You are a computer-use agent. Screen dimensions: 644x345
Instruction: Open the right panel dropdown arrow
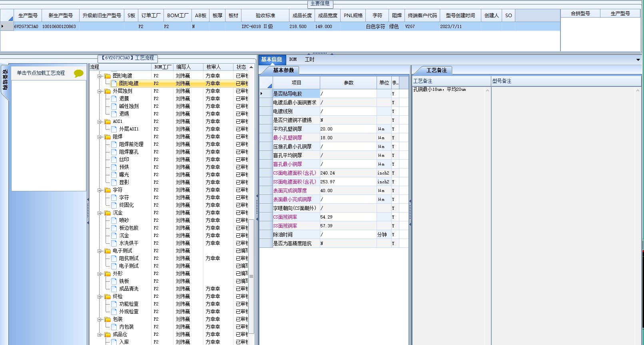tap(638, 60)
